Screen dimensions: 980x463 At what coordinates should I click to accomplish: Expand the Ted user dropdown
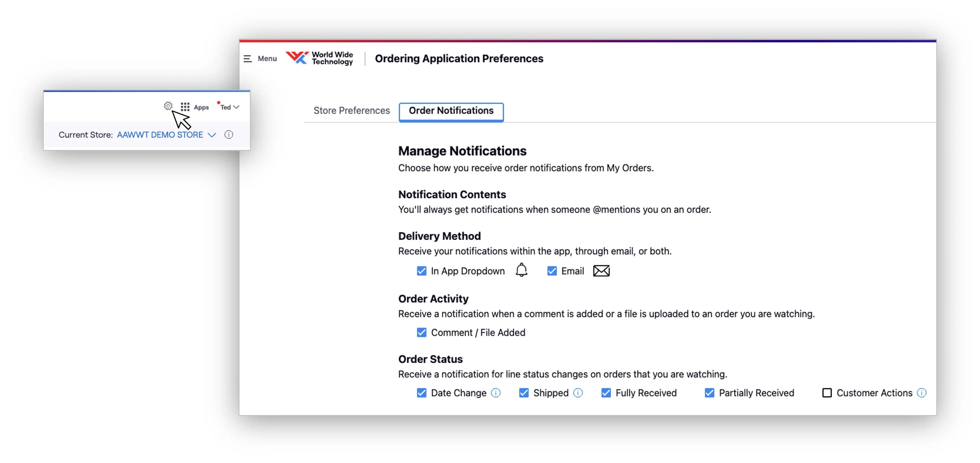tap(229, 107)
